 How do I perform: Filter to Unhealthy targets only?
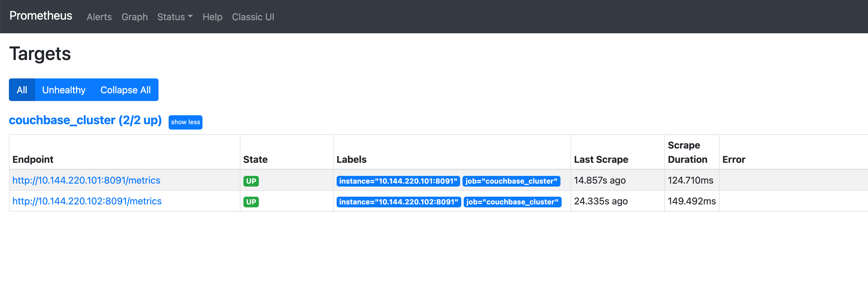(64, 90)
